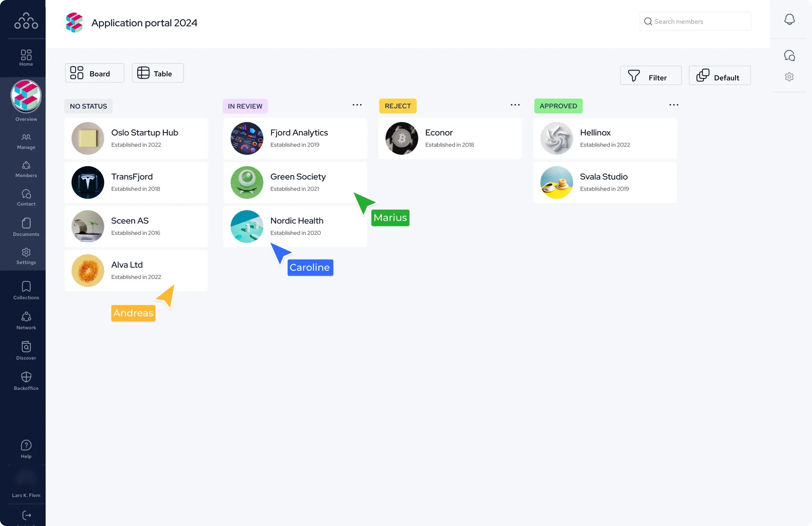
Task: Go to Home in sidebar
Action: [26, 58]
